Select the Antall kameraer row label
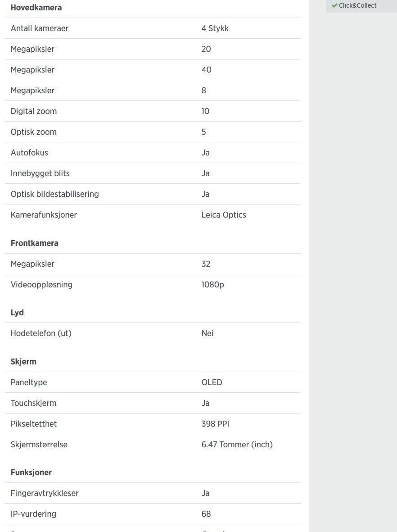 tap(40, 28)
